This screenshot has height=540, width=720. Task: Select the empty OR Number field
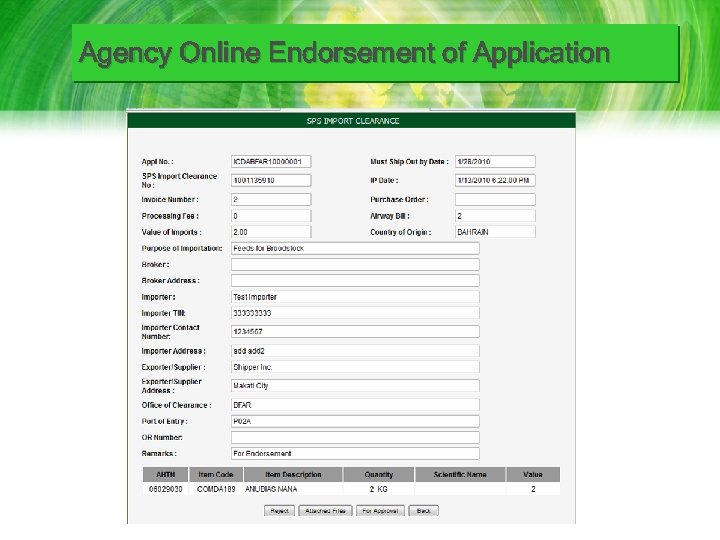click(355, 437)
